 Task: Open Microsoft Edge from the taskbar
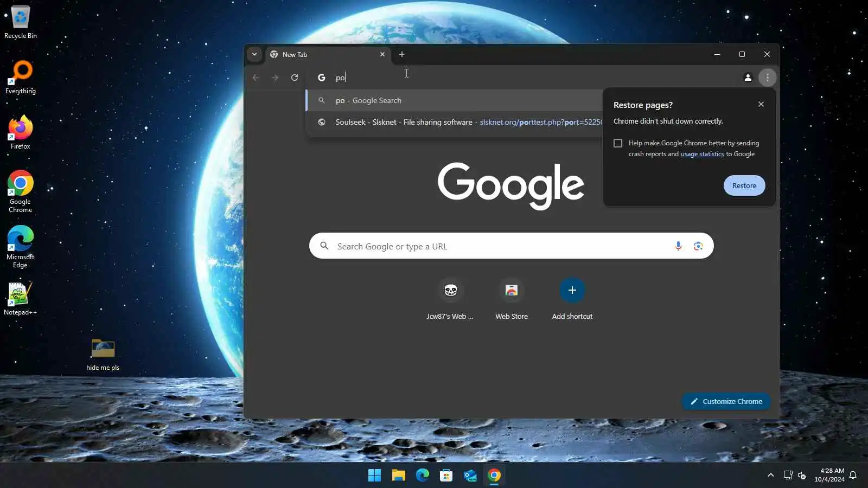[x=423, y=476]
